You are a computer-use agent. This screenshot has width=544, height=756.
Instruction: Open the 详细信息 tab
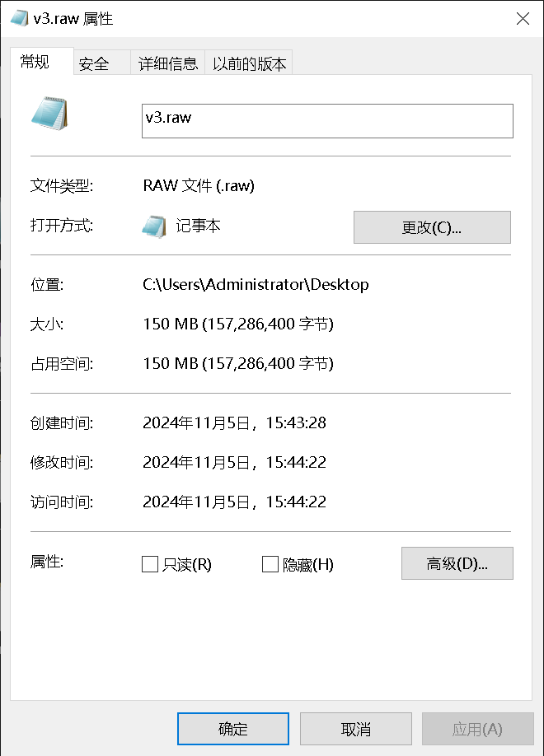(168, 63)
